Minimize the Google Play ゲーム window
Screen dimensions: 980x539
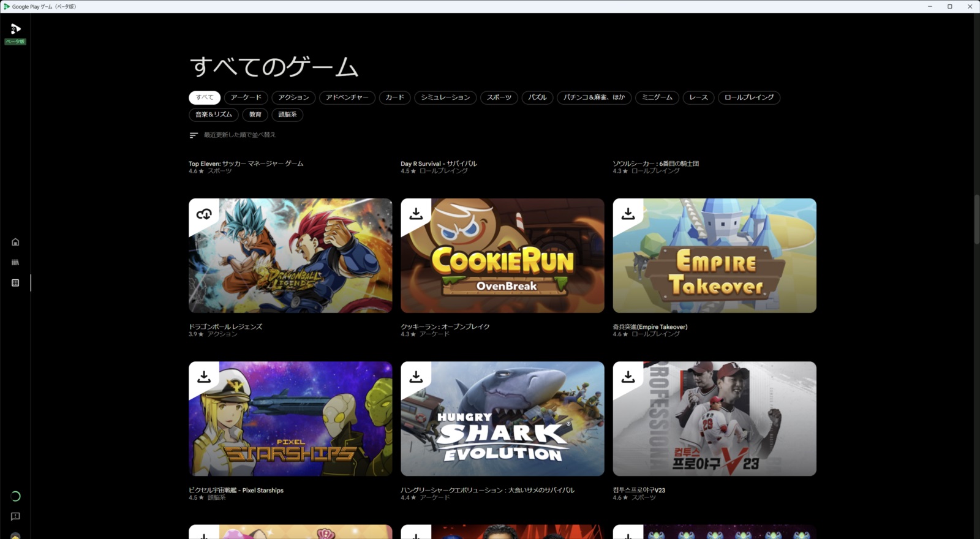click(x=930, y=6)
